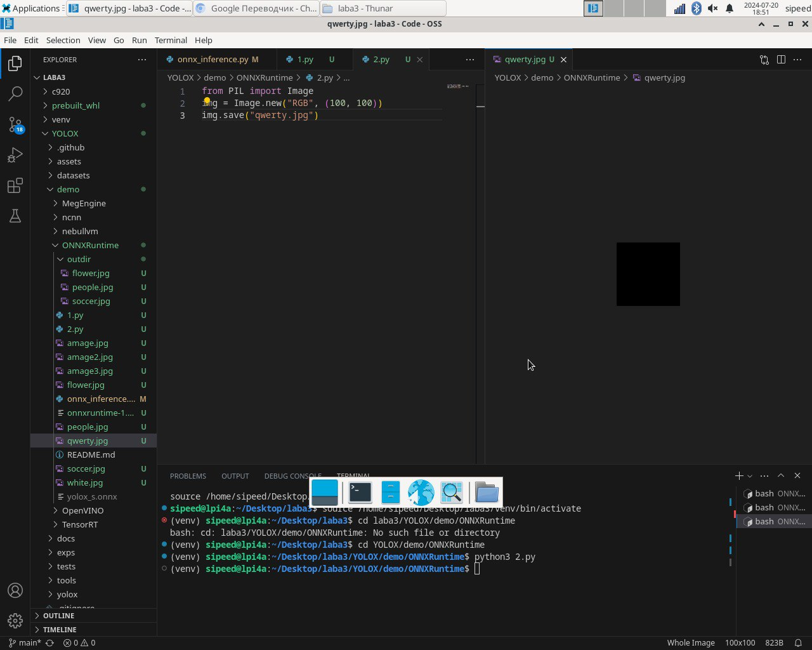Open the Search view in activity bar

point(15,94)
